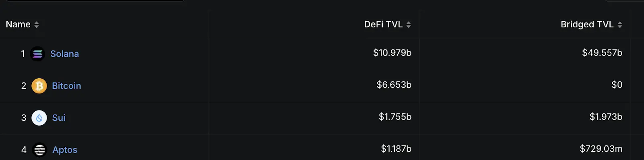Click the Name column header
This screenshot has width=644, height=160.
click(x=18, y=24)
